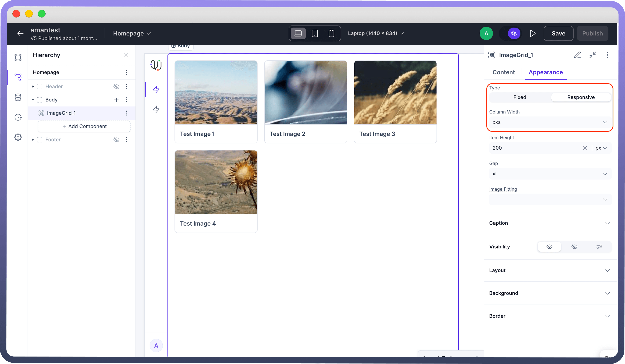This screenshot has height=364, width=625.
Task: Select the Fixed type option
Action: click(x=520, y=97)
